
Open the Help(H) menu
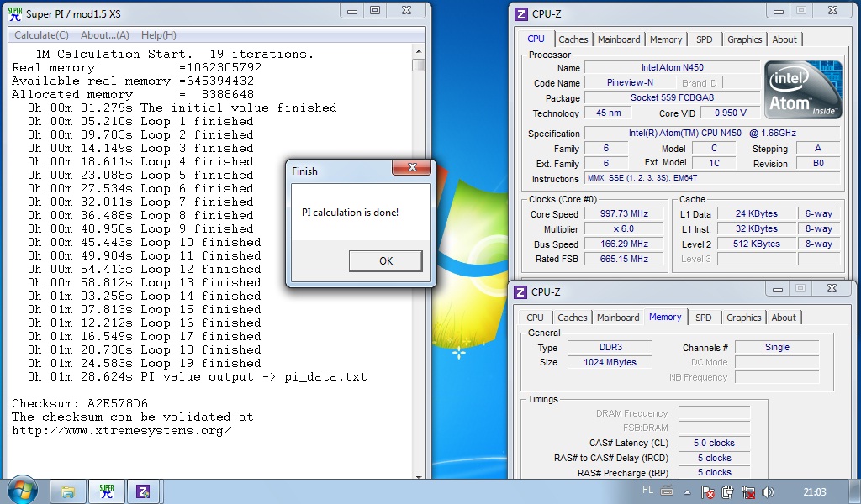coord(159,35)
